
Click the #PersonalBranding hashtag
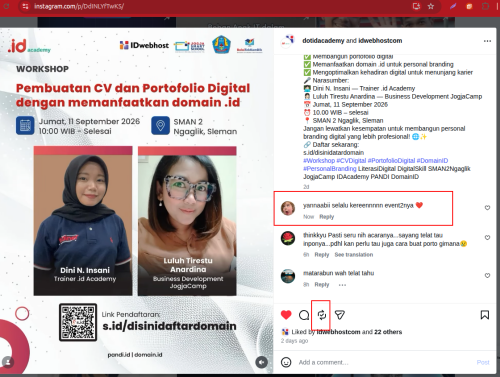point(330,169)
